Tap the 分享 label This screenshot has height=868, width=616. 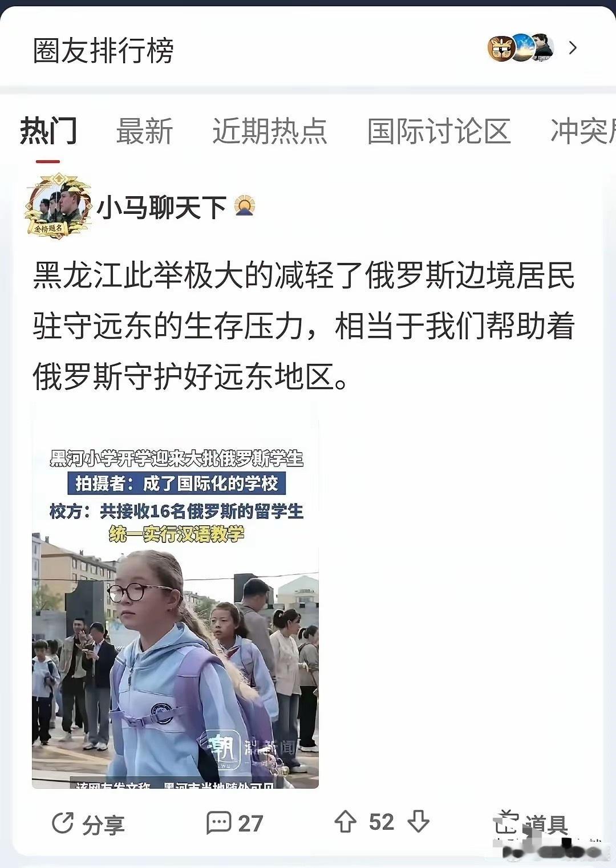[103, 824]
